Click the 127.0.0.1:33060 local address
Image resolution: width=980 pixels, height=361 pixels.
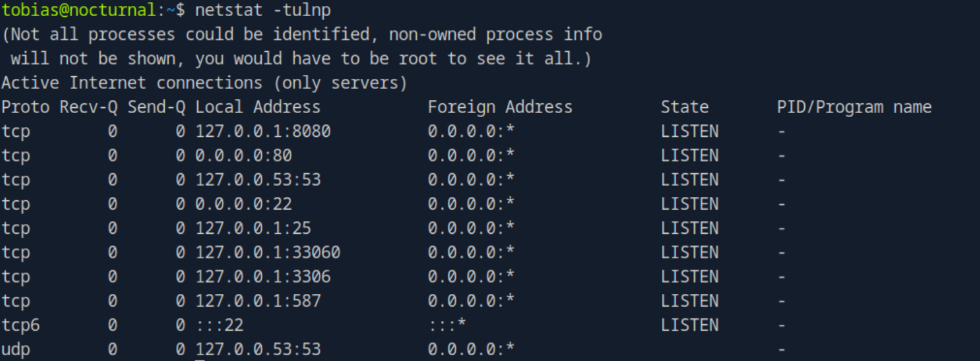point(268,253)
